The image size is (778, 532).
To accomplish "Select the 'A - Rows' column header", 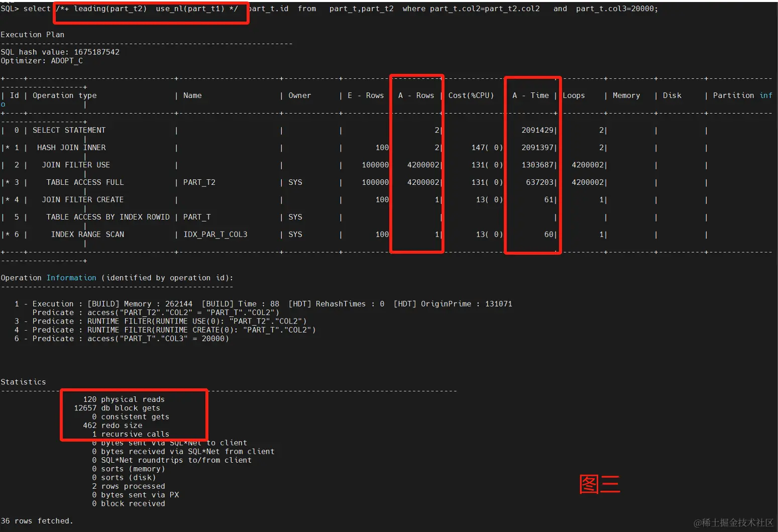I will click(x=416, y=95).
